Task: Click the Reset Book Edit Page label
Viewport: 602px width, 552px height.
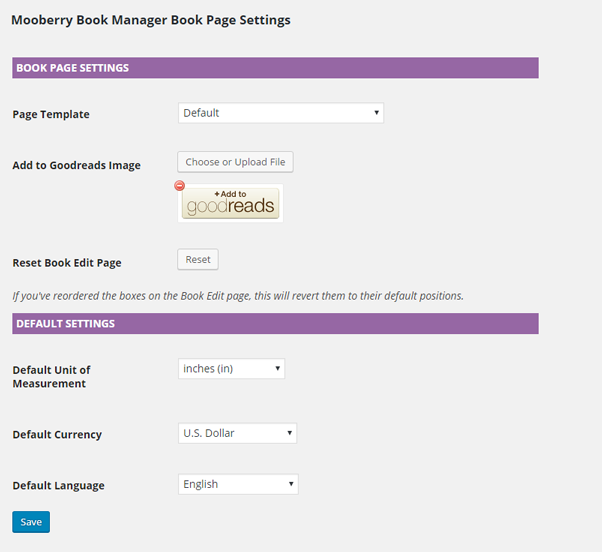Action: coord(67,263)
